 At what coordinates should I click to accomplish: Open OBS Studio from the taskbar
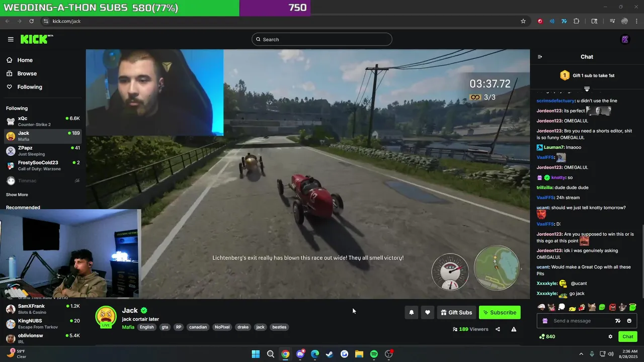click(x=389, y=354)
